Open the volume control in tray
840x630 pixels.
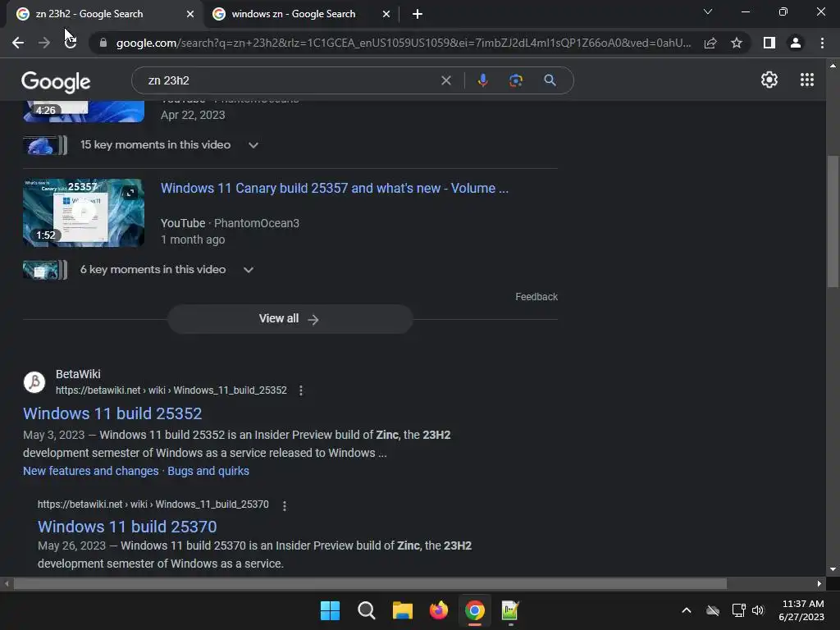(x=757, y=610)
